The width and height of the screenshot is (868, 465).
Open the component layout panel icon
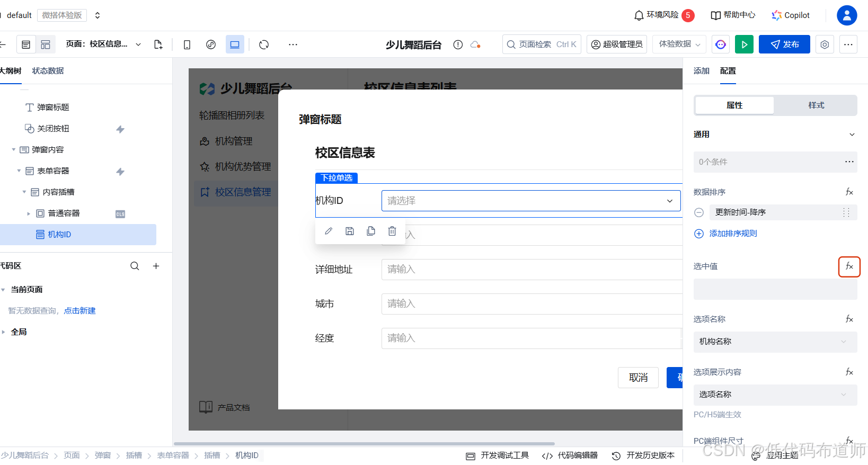point(46,44)
